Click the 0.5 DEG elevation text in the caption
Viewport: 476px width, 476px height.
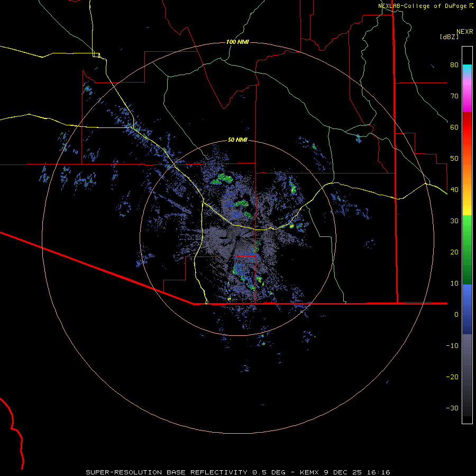(x=269, y=472)
